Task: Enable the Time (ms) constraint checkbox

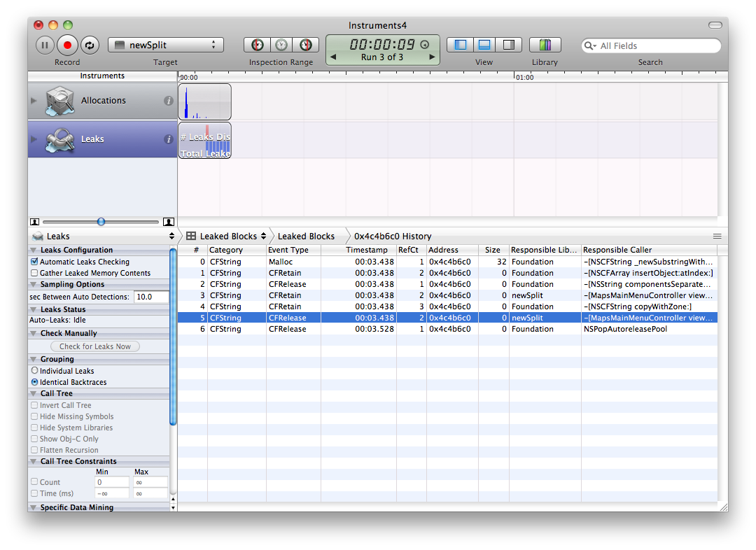Action: pos(34,493)
